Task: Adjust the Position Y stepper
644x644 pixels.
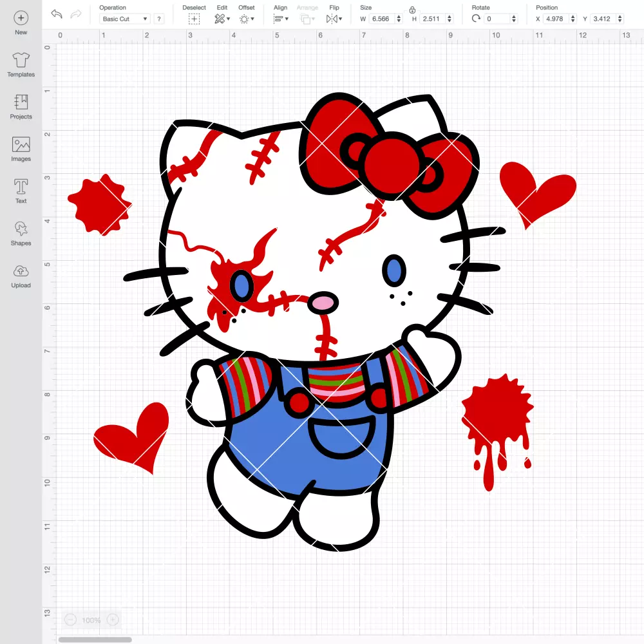Action: tap(620, 19)
